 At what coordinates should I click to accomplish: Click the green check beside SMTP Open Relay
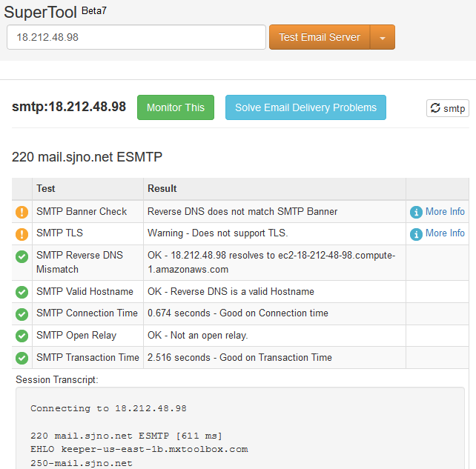(22, 336)
